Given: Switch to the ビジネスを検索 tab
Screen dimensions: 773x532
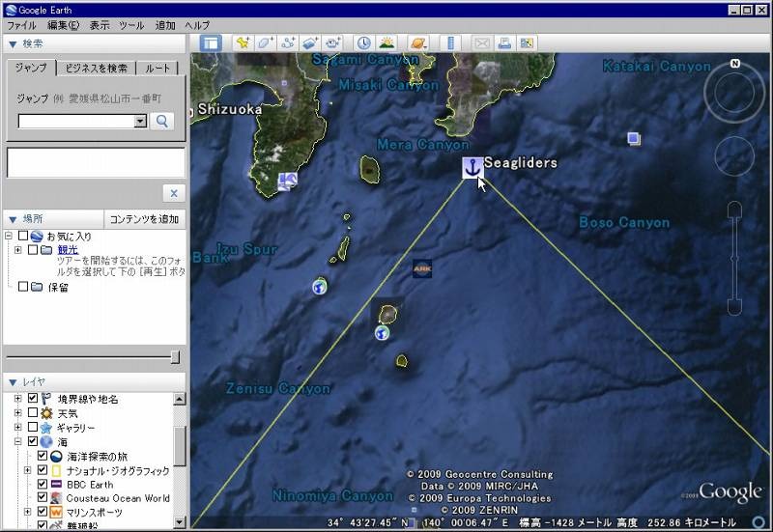Looking at the screenshot, I should point(96,68).
